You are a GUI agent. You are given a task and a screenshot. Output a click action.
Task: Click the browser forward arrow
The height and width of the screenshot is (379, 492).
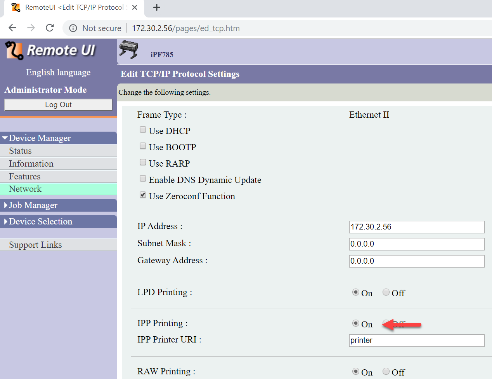(31, 28)
